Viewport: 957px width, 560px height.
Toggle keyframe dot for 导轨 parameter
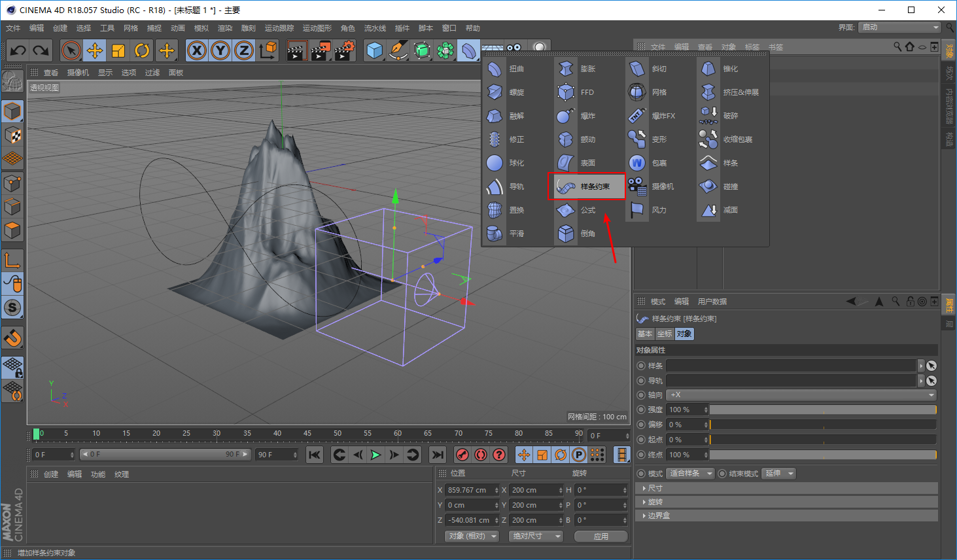(x=641, y=381)
